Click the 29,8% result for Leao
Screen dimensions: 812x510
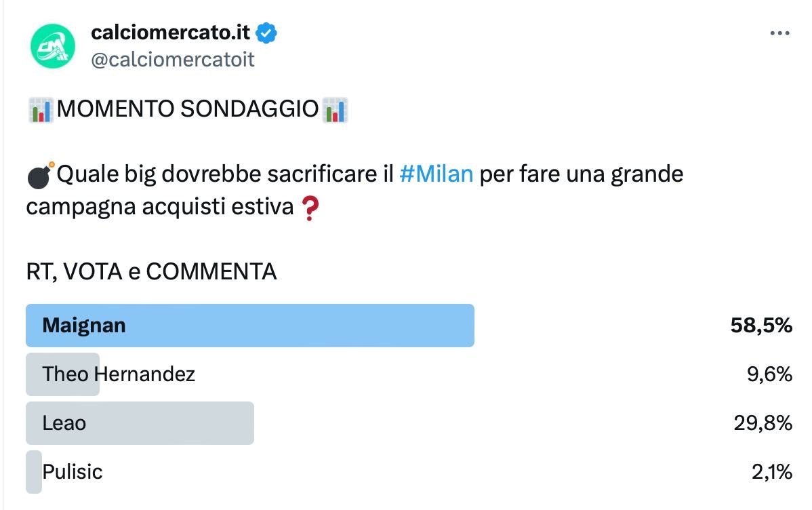763,423
